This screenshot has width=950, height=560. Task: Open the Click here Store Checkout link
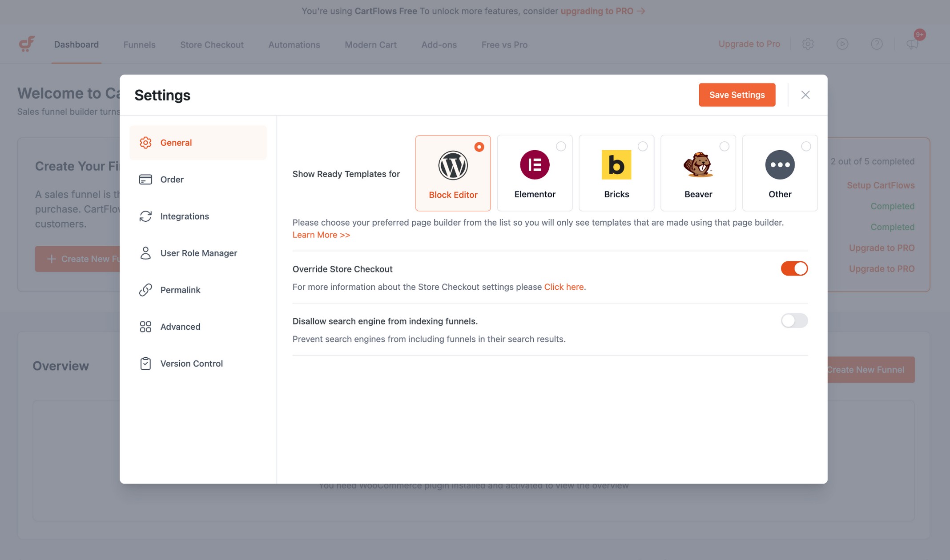(x=564, y=287)
